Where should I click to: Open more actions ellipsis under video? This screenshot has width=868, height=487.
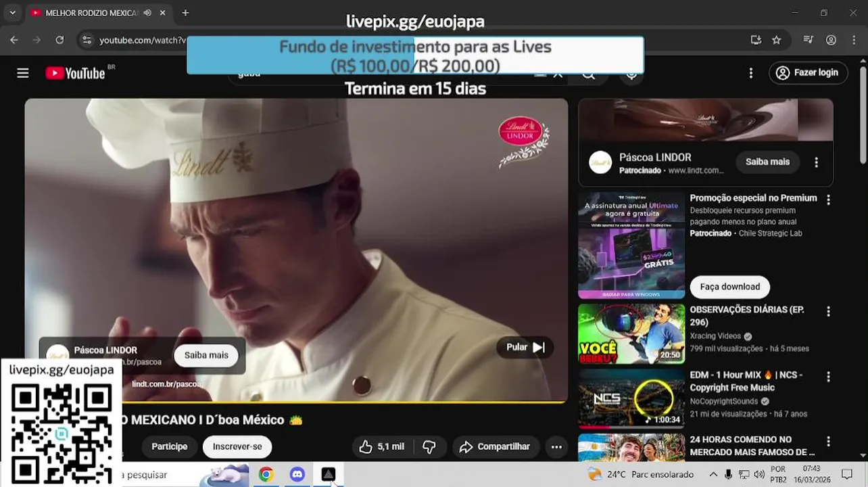pyautogui.click(x=556, y=446)
